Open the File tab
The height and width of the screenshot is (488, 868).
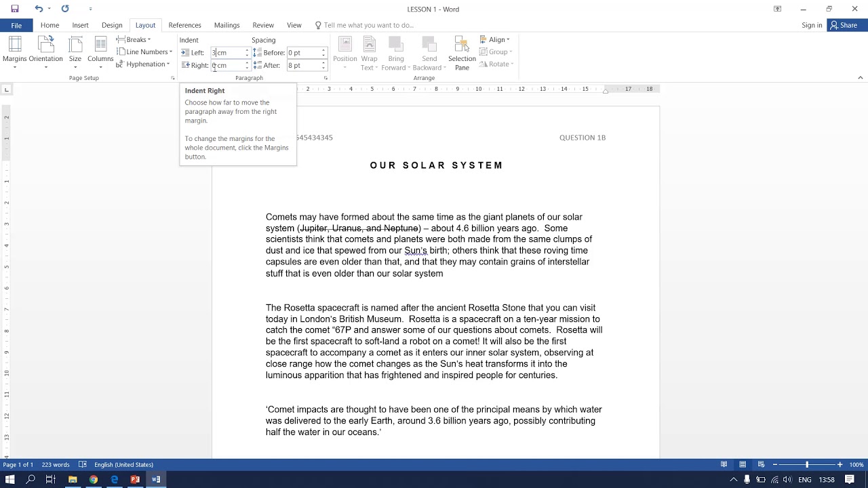point(16,25)
